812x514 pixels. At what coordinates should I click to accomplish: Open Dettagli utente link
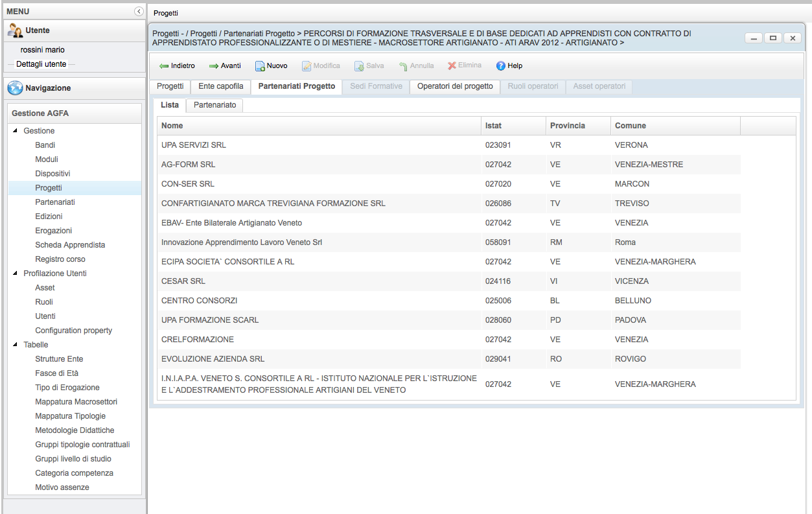pos(41,64)
